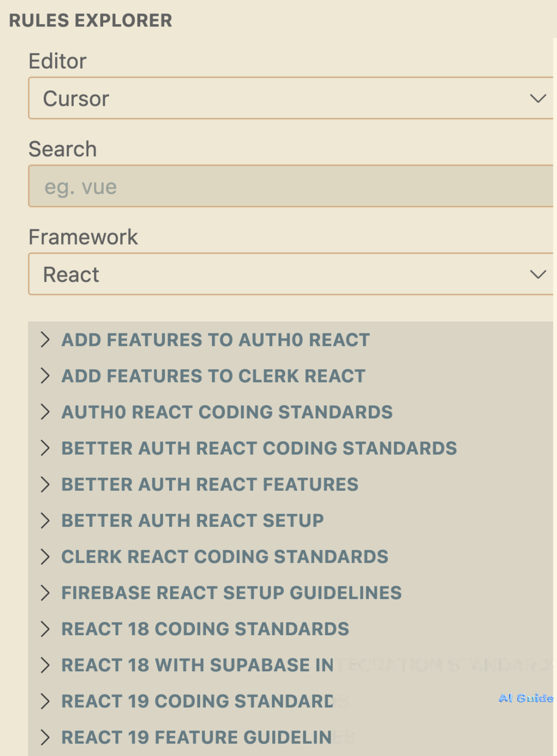
Task: Expand chevron beside Better Auth React Setup
Action: 45,520
